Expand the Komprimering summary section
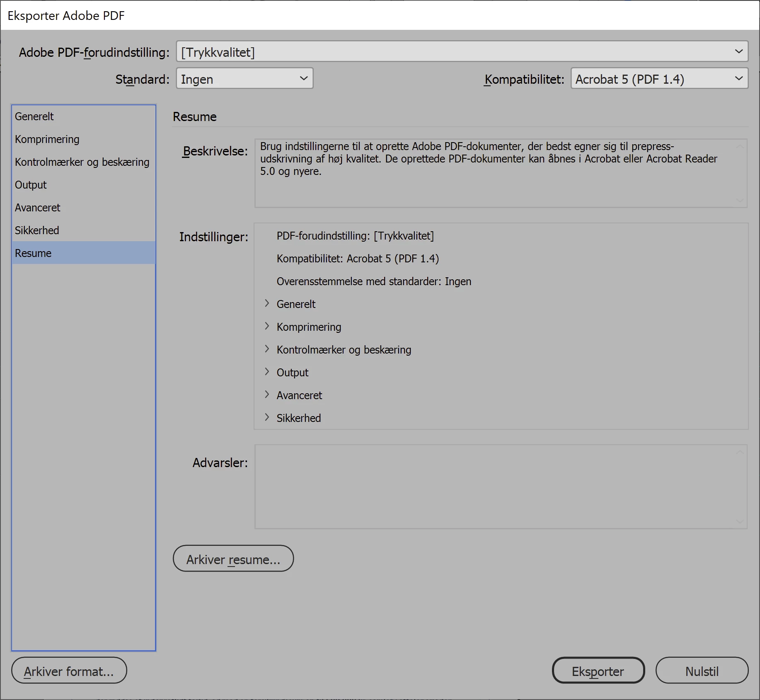Screen dimensions: 760x700 (x=267, y=326)
